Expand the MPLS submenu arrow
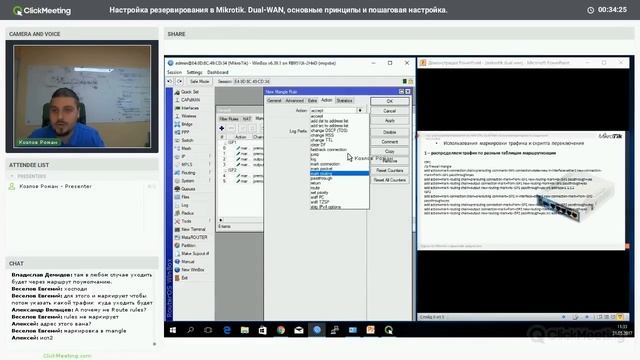Image resolution: width=640 pixels, height=360 pixels. [x=210, y=164]
